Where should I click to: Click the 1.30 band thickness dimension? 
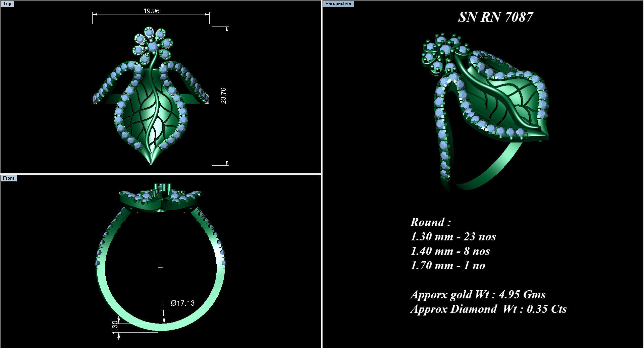115,327
